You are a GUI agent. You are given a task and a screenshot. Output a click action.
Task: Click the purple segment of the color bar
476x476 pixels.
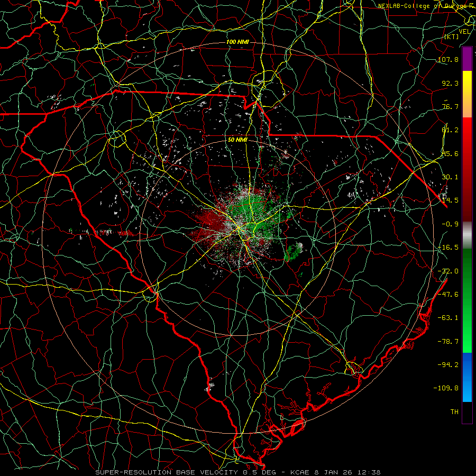tap(467, 59)
